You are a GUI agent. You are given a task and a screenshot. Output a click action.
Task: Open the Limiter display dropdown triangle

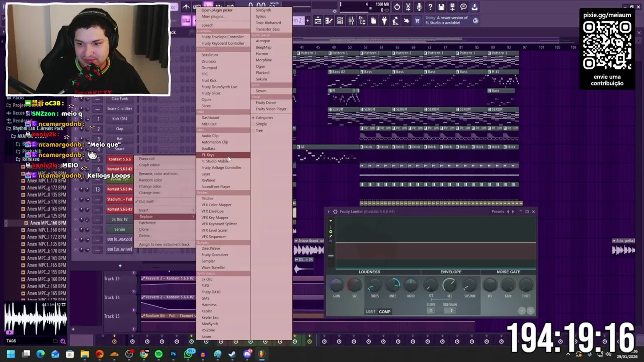tap(331, 221)
